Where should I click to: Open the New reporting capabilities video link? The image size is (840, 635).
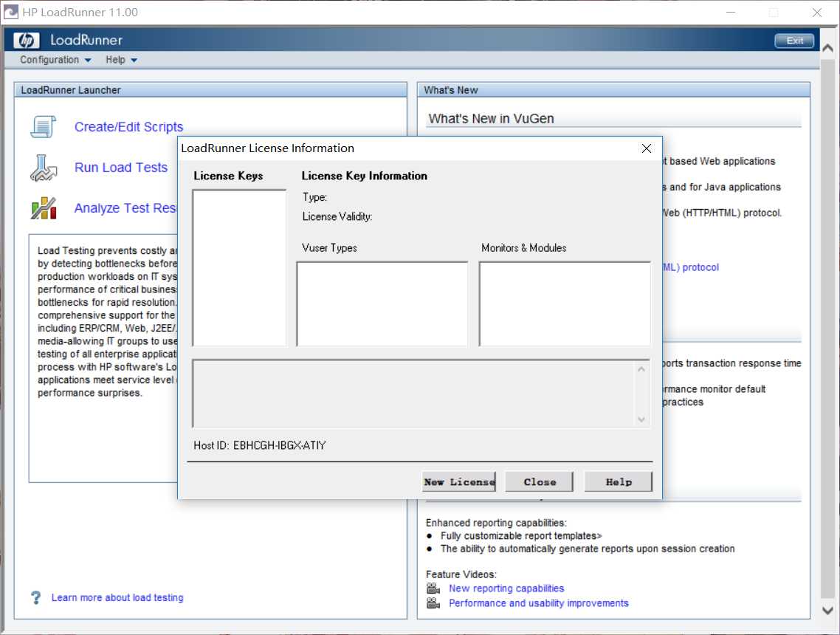506,588
